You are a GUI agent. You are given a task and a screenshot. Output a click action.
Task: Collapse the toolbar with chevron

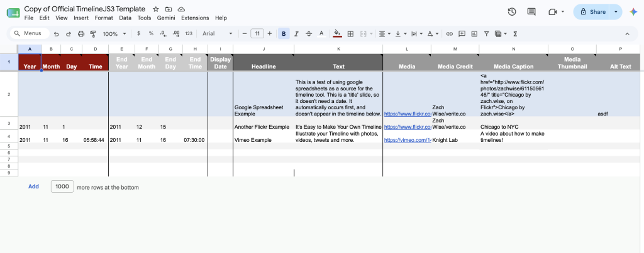627,34
